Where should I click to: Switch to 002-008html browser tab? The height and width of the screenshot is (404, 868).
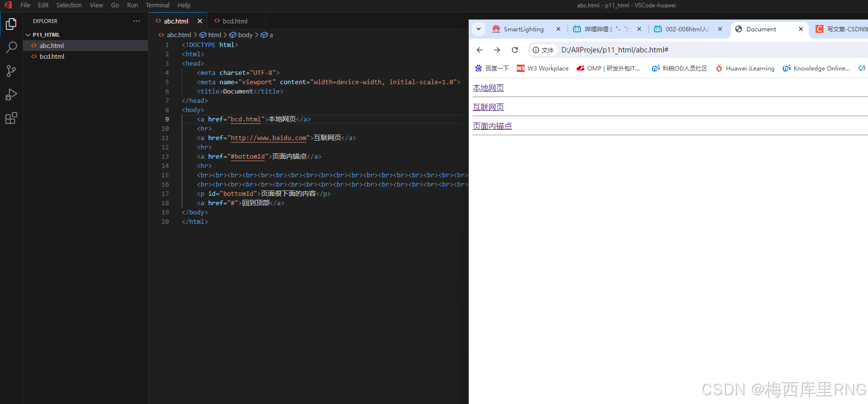(x=683, y=29)
